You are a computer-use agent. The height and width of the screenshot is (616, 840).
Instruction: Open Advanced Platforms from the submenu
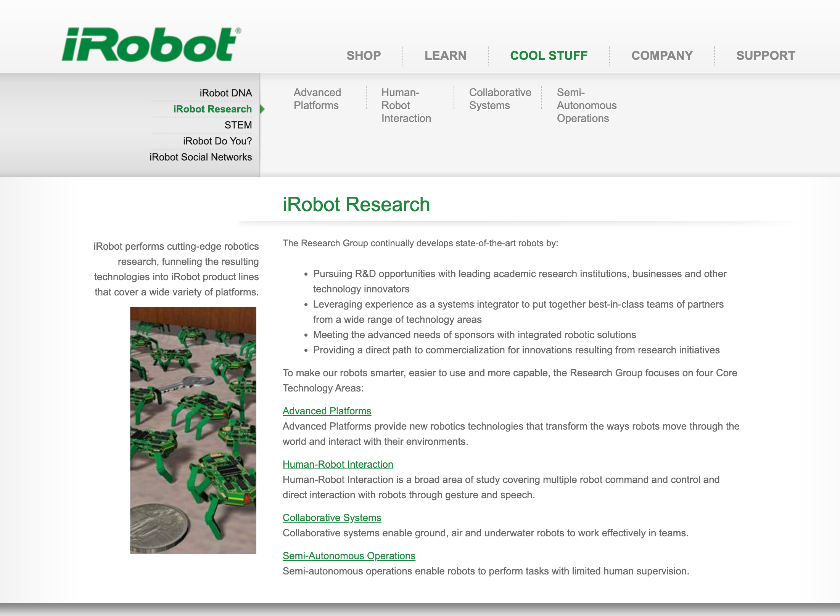(317, 99)
